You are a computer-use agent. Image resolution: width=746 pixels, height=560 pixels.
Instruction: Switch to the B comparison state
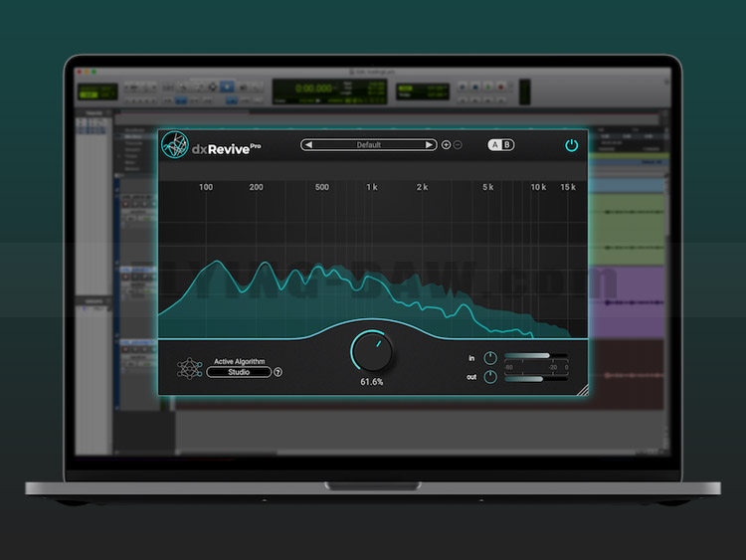tap(507, 144)
